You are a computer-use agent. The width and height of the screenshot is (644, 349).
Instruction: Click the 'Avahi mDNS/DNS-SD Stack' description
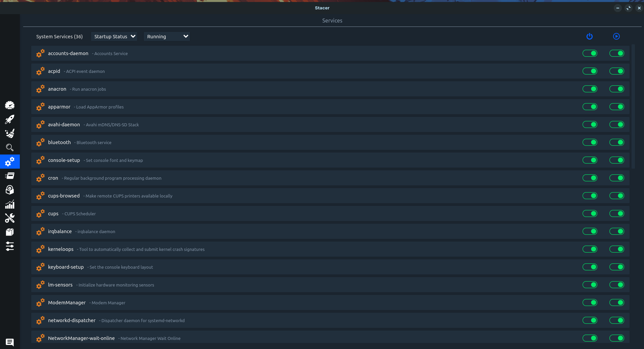[x=112, y=125]
